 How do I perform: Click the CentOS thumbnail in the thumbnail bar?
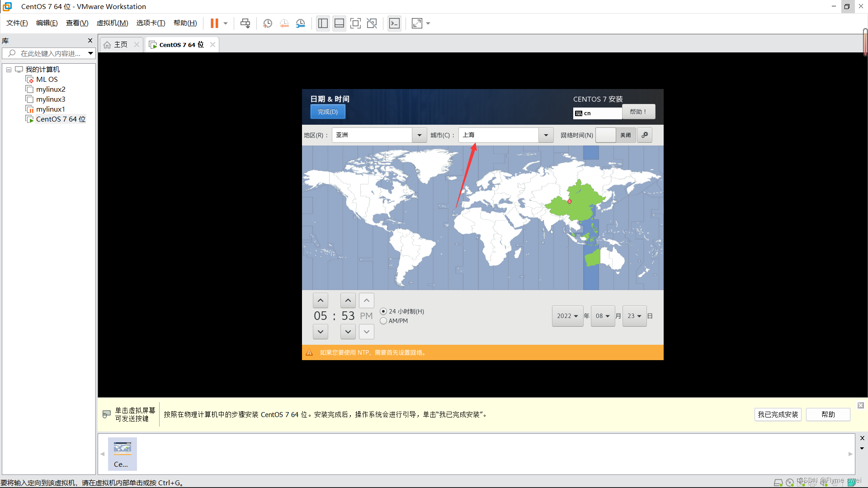[122, 454]
